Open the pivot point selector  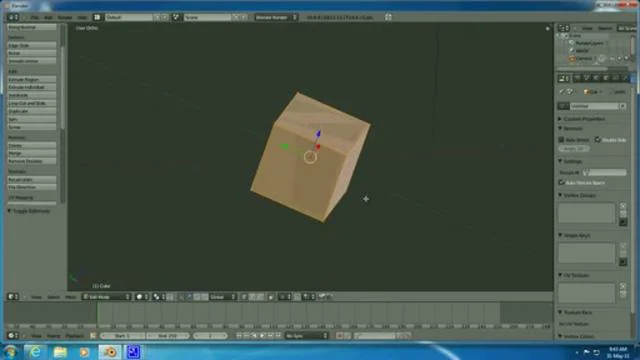pyautogui.click(x=159, y=297)
